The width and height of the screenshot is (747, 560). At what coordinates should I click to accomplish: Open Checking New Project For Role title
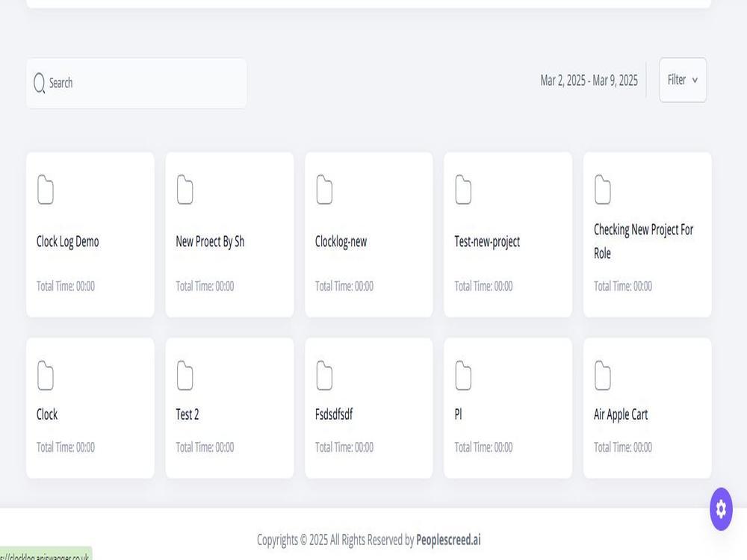[x=643, y=241]
